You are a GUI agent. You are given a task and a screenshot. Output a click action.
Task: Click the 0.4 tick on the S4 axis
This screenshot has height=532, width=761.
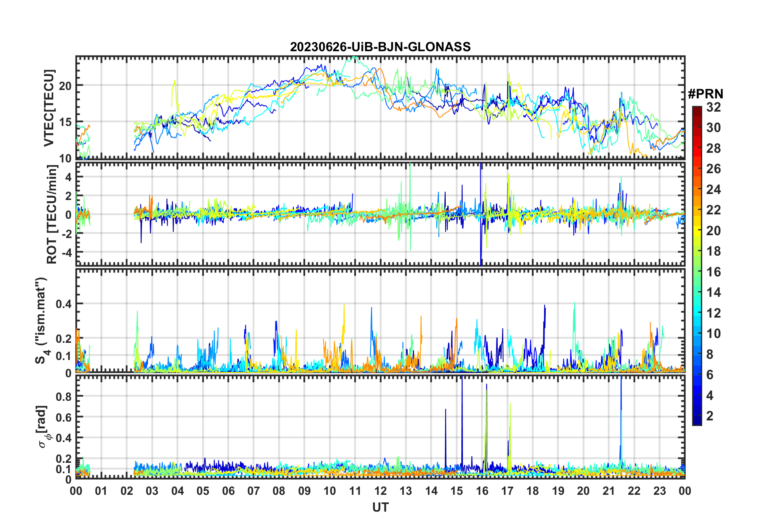pyautogui.click(x=64, y=304)
